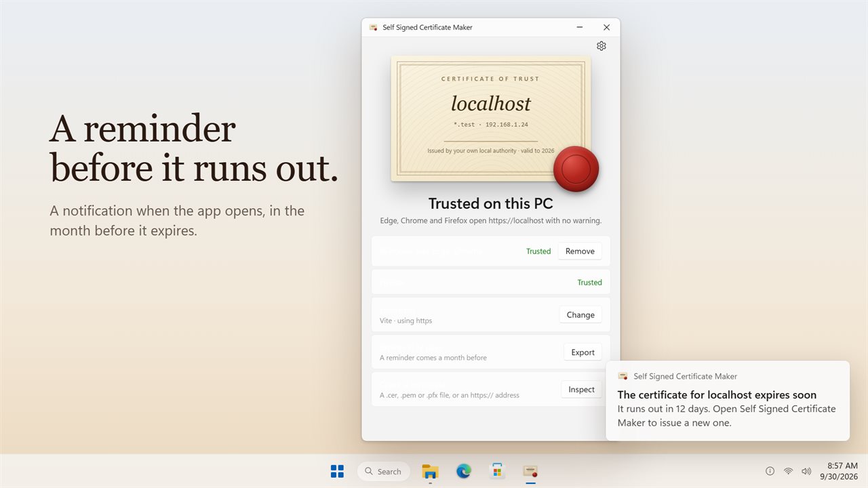Screen dimensions: 868x488
Task: Click the taskbar Search box
Action: [x=383, y=471]
